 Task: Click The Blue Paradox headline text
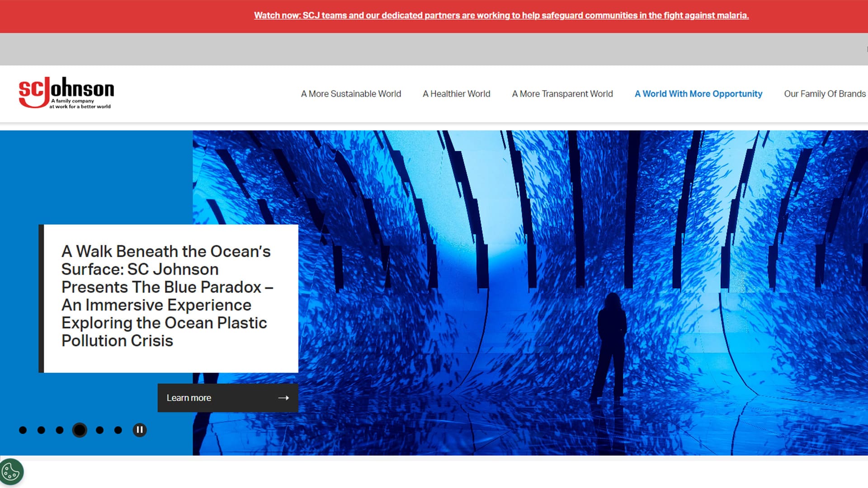click(166, 296)
